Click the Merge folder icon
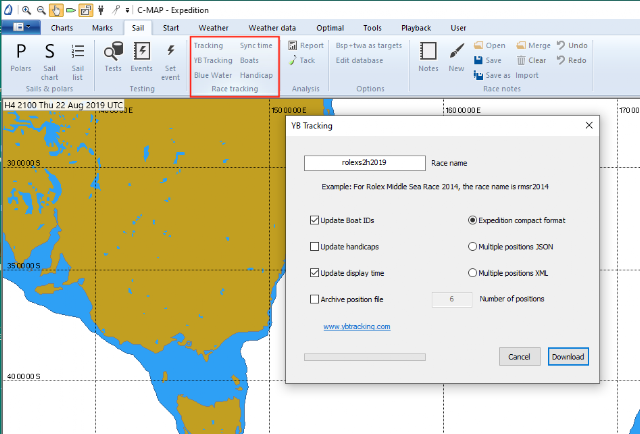640x434 pixels. (x=521, y=45)
